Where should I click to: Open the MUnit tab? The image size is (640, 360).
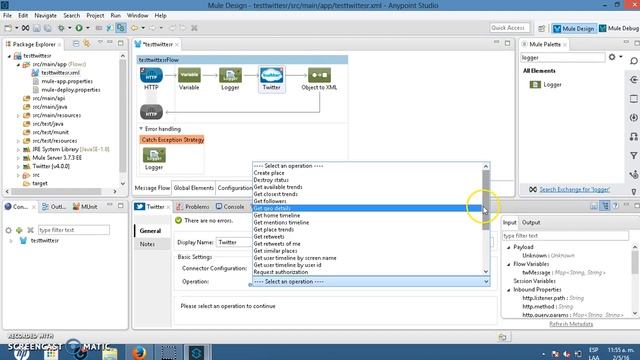(85, 207)
